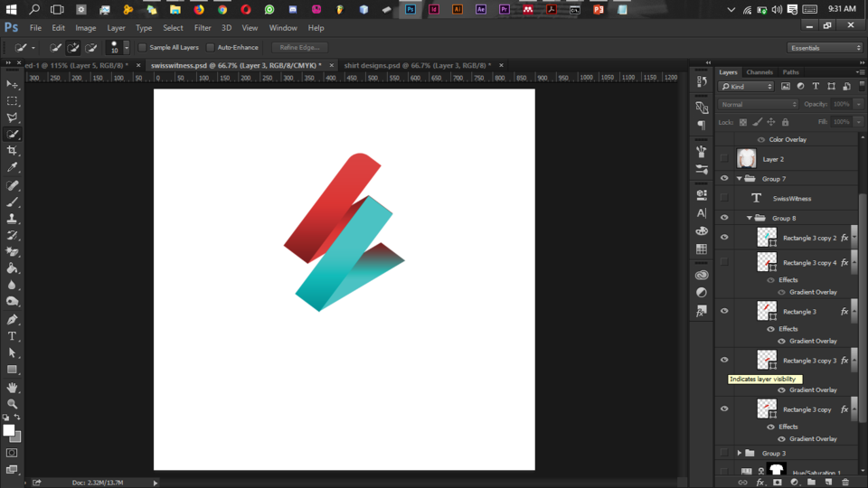
Task: Hide Group 7 visibility eye
Action: point(724,178)
